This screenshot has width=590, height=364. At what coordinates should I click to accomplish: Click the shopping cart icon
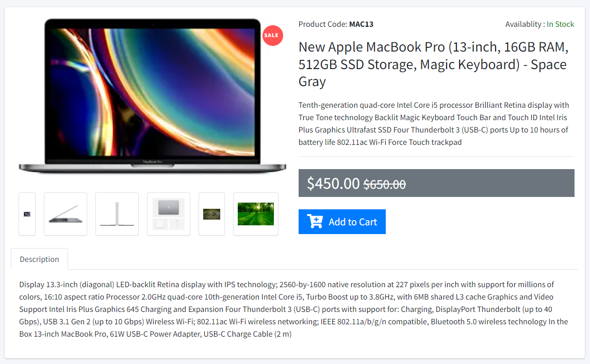pos(315,221)
